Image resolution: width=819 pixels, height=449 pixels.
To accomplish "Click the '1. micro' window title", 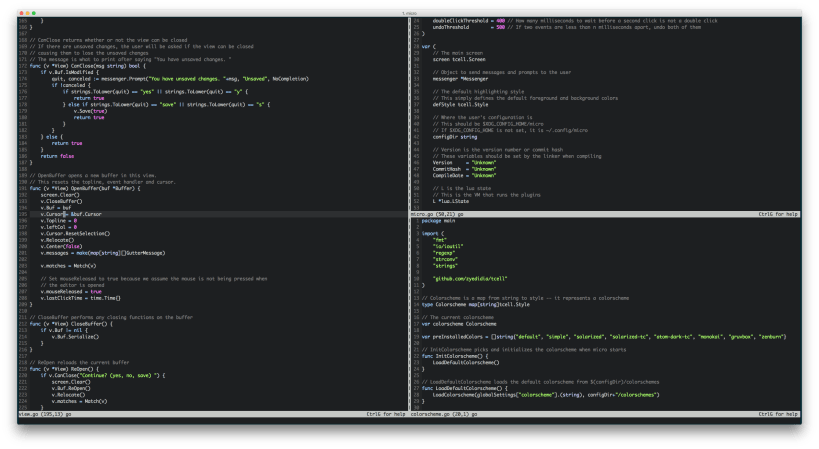I will pos(409,13).
